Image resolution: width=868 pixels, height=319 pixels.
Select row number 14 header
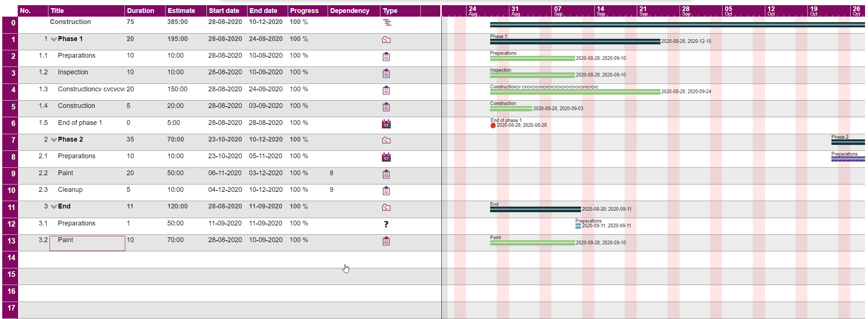click(x=10, y=258)
